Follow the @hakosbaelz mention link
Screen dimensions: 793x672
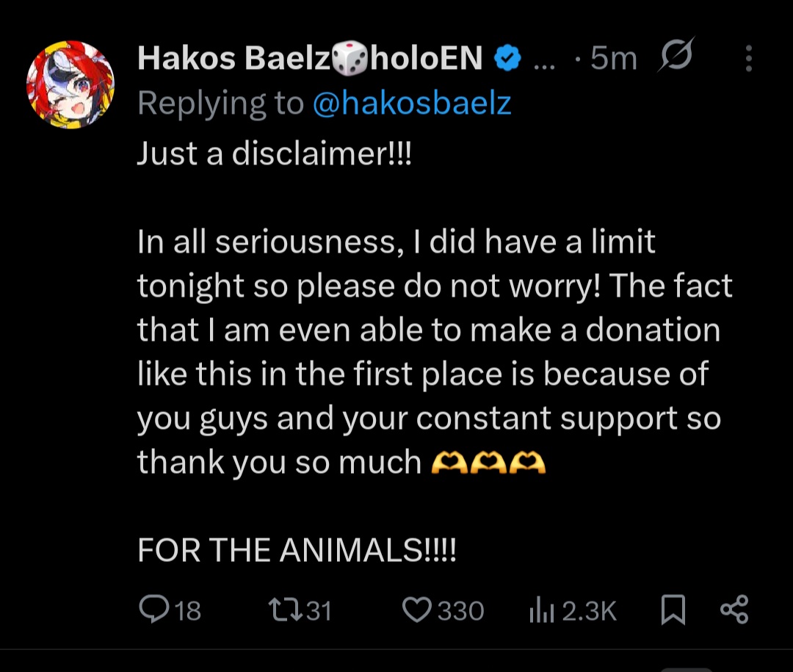(412, 104)
